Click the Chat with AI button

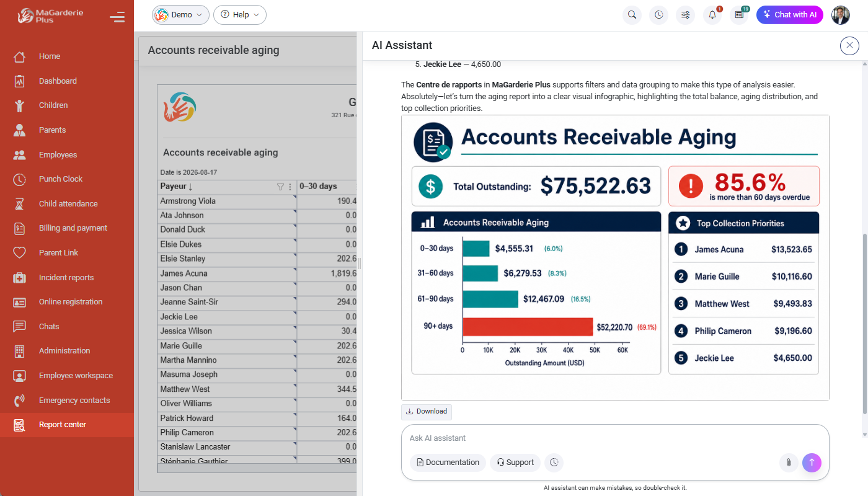(790, 15)
